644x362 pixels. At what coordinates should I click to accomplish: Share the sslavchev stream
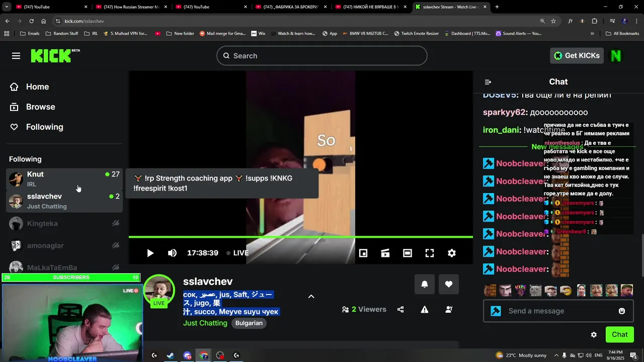coord(400,310)
